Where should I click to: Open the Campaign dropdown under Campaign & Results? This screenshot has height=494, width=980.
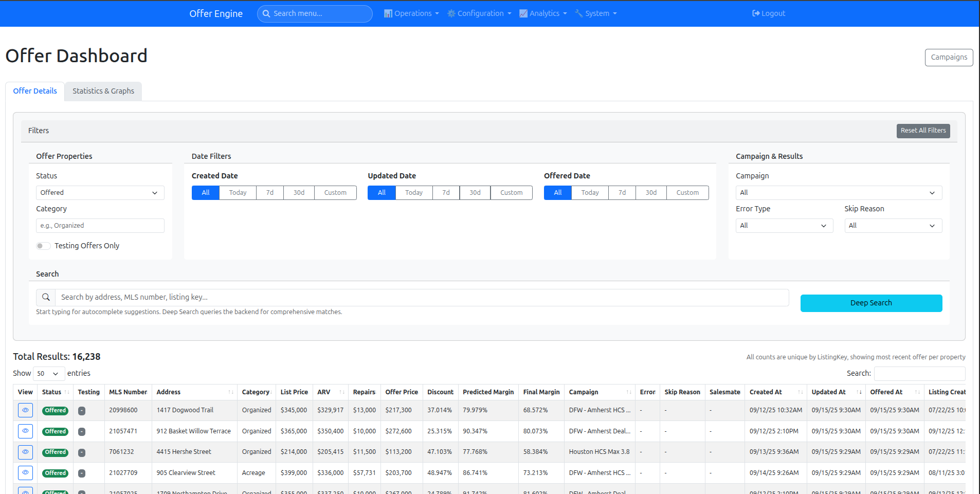click(838, 192)
